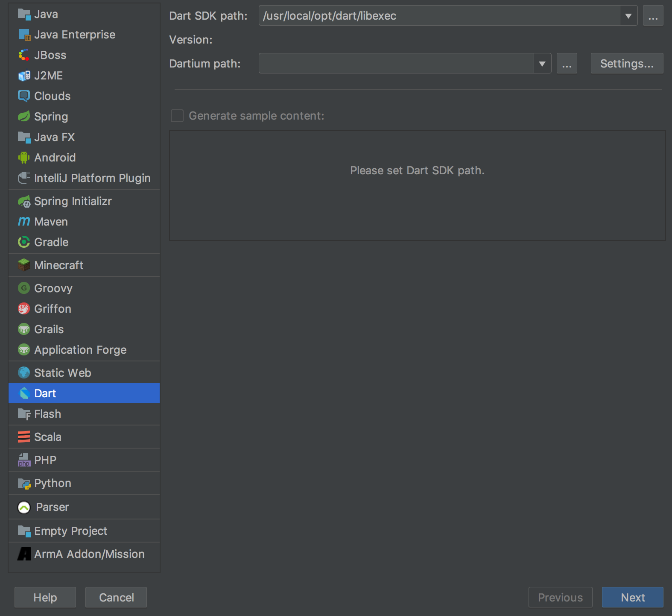Browse for the Dartium path location
The image size is (672, 616).
[567, 64]
